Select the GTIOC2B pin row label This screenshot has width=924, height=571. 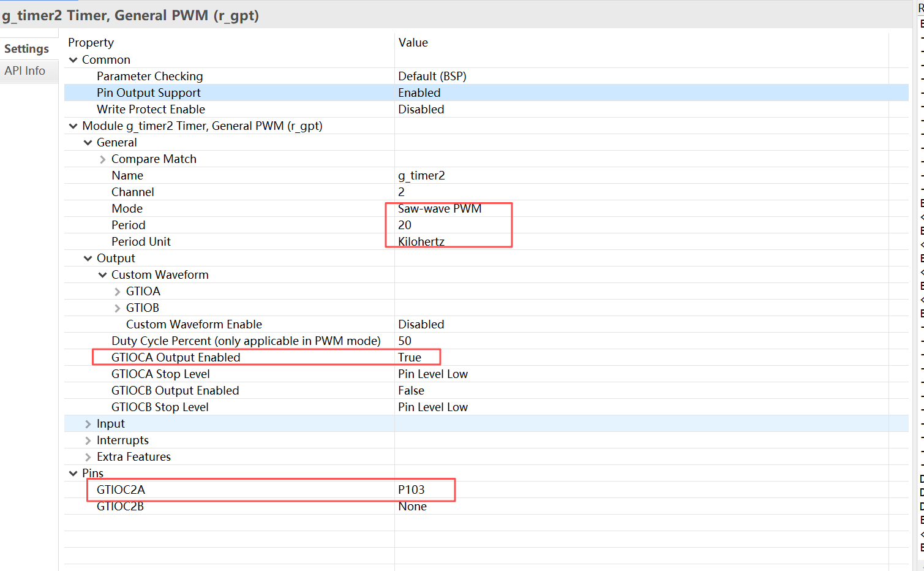pos(120,506)
